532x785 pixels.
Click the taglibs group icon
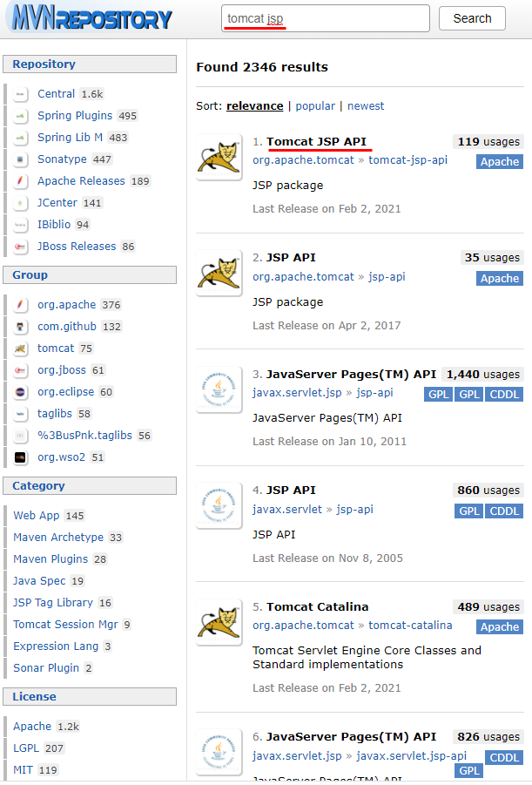[20, 414]
